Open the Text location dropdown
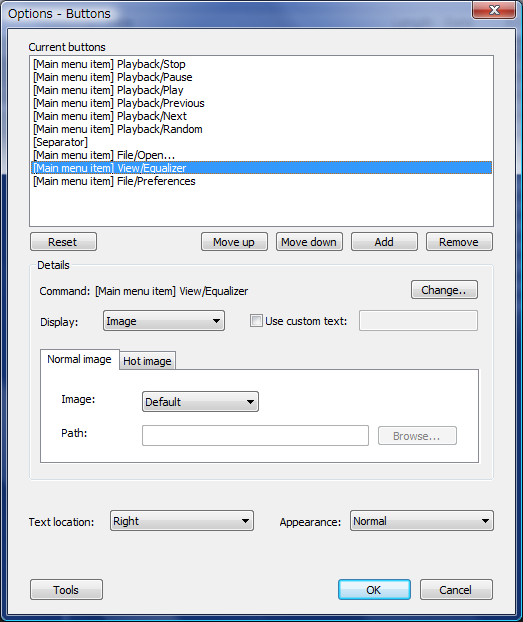 click(182, 520)
